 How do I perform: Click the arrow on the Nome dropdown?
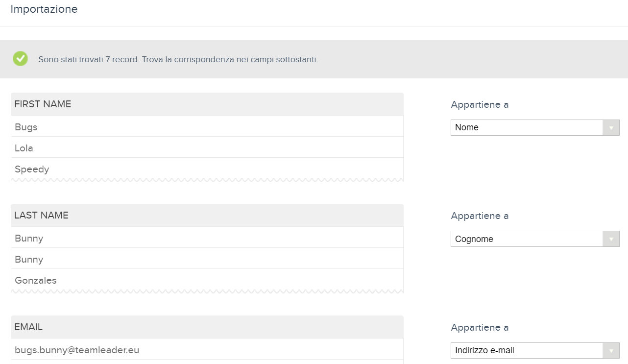[611, 128]
